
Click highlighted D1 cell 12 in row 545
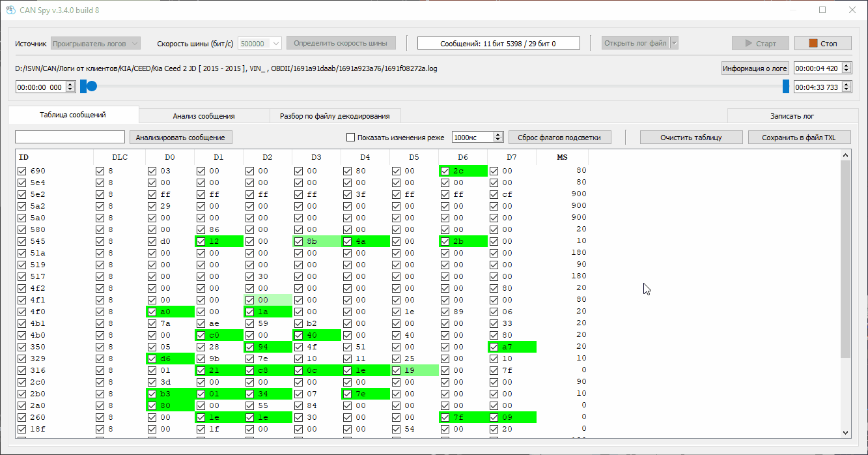pos(219,241)
